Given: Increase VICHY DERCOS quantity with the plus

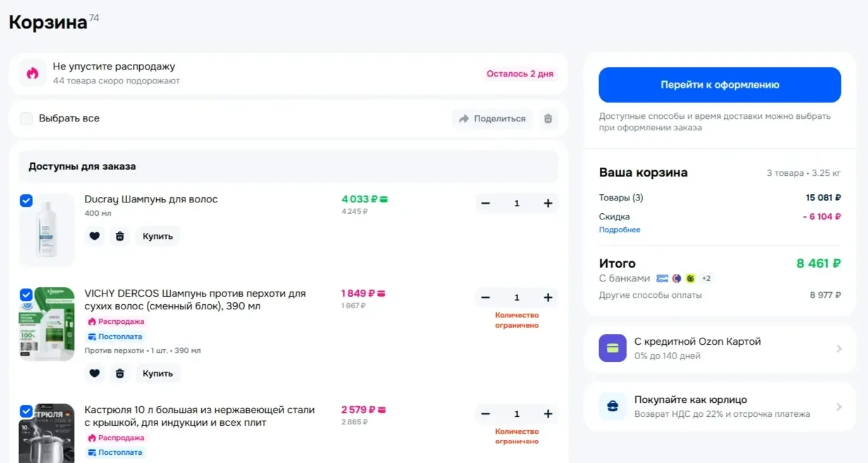Looking at the screenshot, I should click(548, 297).
